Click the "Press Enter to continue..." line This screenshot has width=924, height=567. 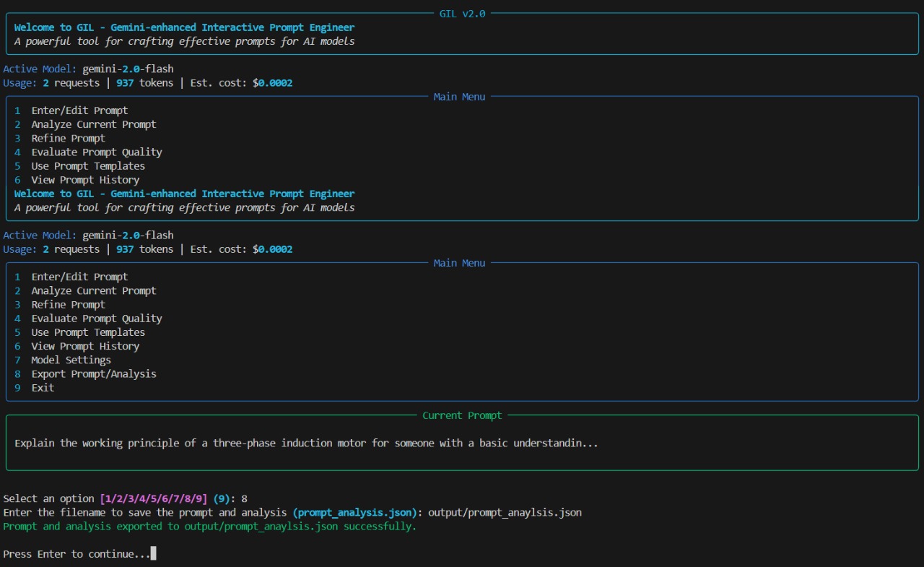77,554
